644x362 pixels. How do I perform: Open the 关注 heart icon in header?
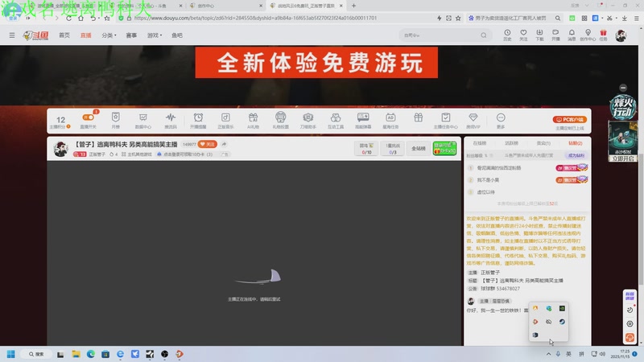523,35
